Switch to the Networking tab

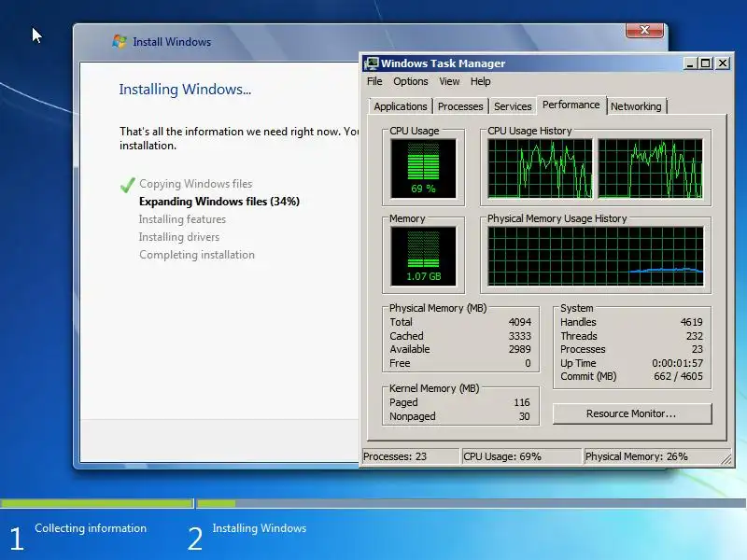point(636,106)
